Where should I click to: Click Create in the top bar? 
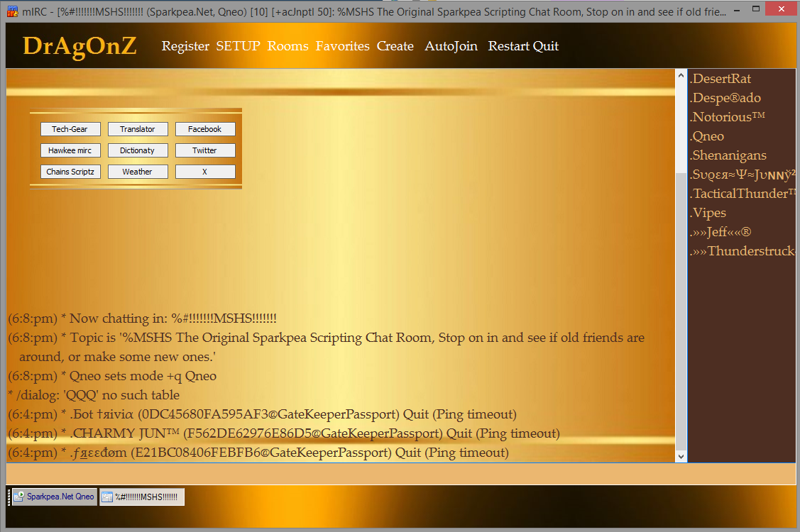[395, 46]
